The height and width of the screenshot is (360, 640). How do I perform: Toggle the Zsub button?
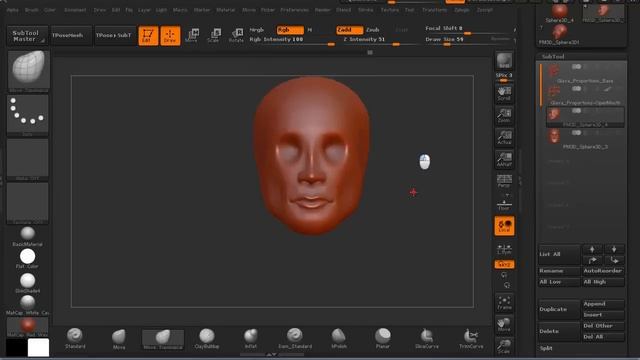pos(372,30)
